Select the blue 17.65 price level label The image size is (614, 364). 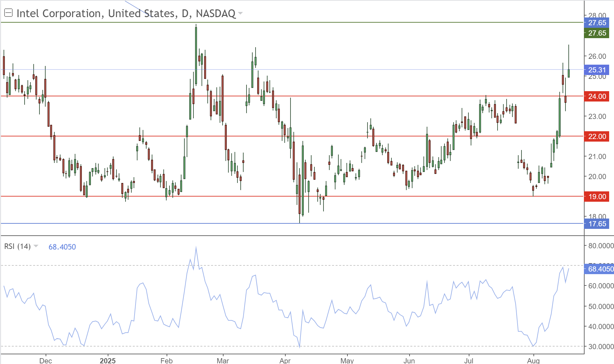coord(597,224)
